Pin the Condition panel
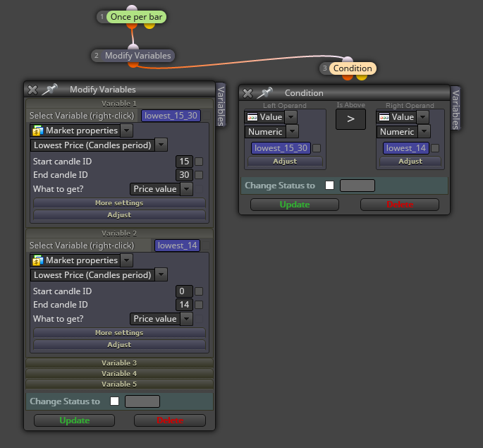 pos(264,92)
